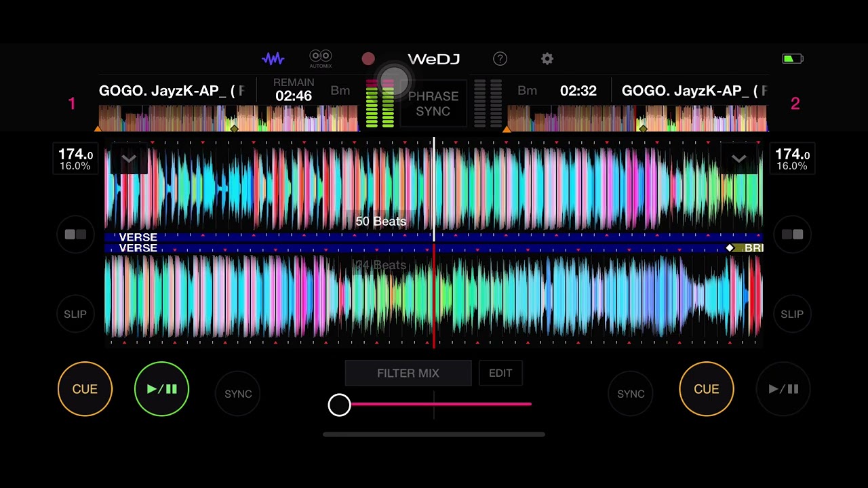
Task: Select deck 1 VERSE phrase label
Action: [138, 237]
